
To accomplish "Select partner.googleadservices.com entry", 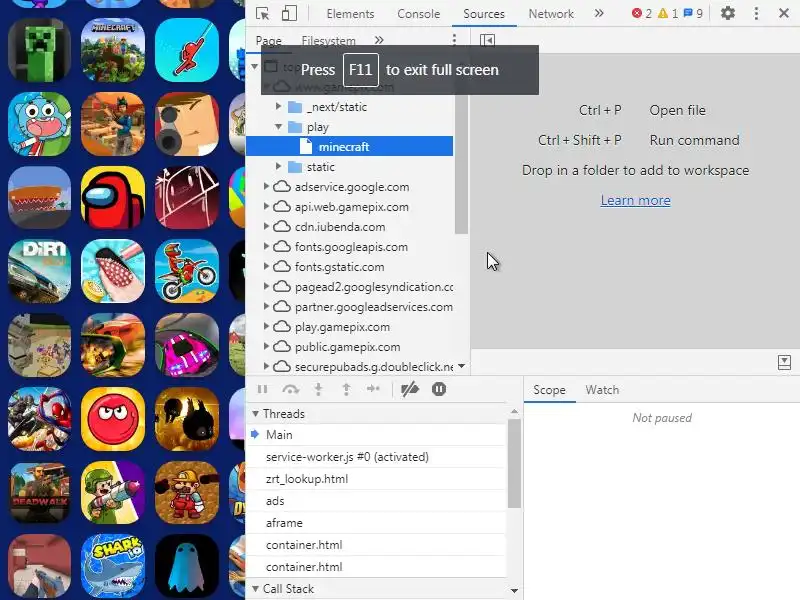I will (373, 307).
